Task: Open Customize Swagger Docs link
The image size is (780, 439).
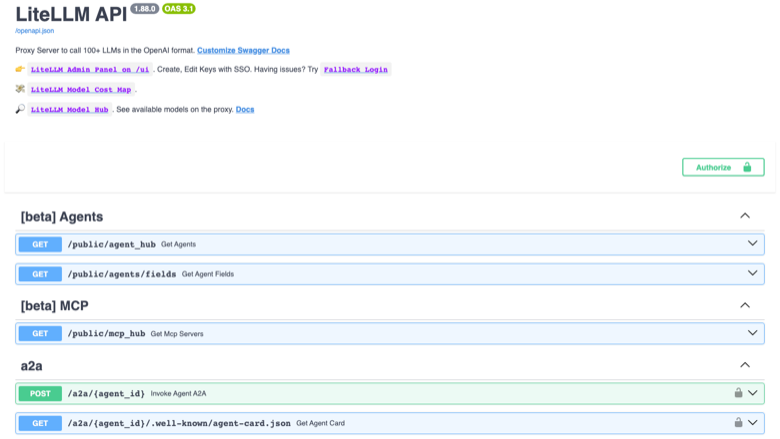Action: (243, 50)
